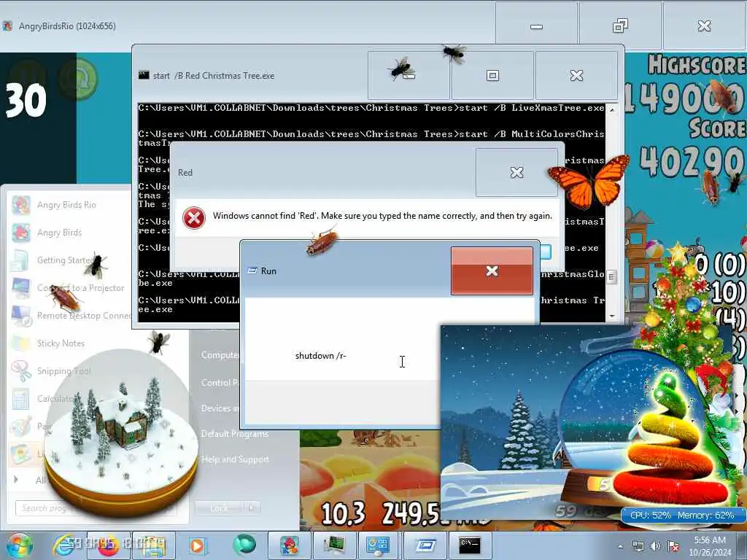The height and width of the screenshot is (560, 747).
Task: Open Windows Media Player taskbar icon
Action: point(197,545)
